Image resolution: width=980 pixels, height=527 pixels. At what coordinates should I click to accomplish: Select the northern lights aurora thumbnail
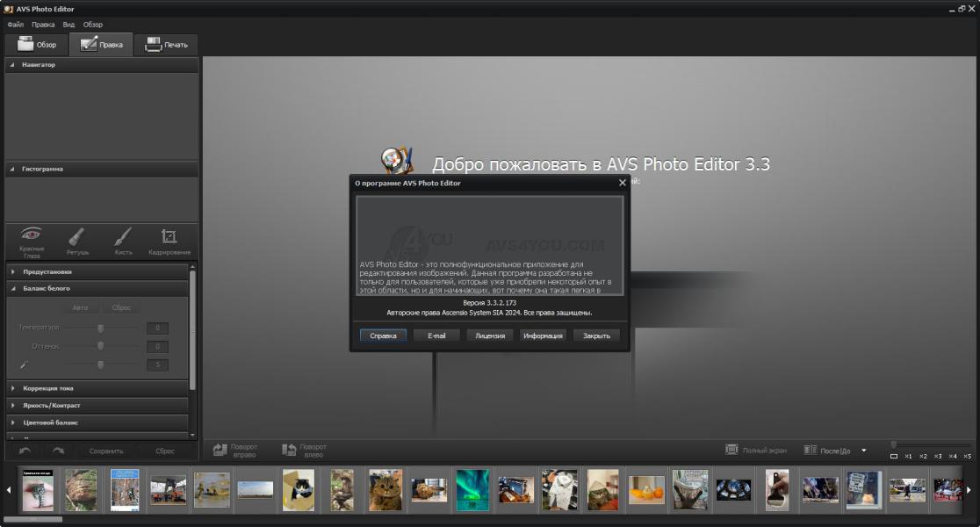[472, 490]
